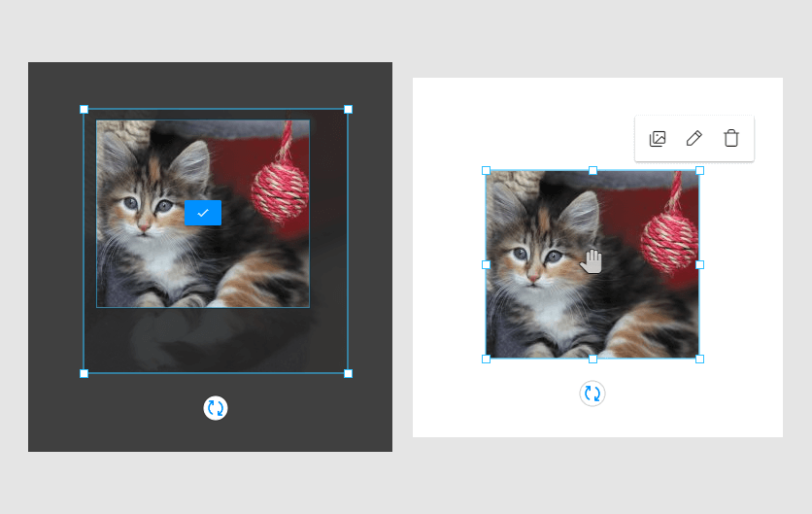Click rotate icon below the dark crop panel
Image resolution: width=812 pixels, height=514 pixels.
coord(216,408)
